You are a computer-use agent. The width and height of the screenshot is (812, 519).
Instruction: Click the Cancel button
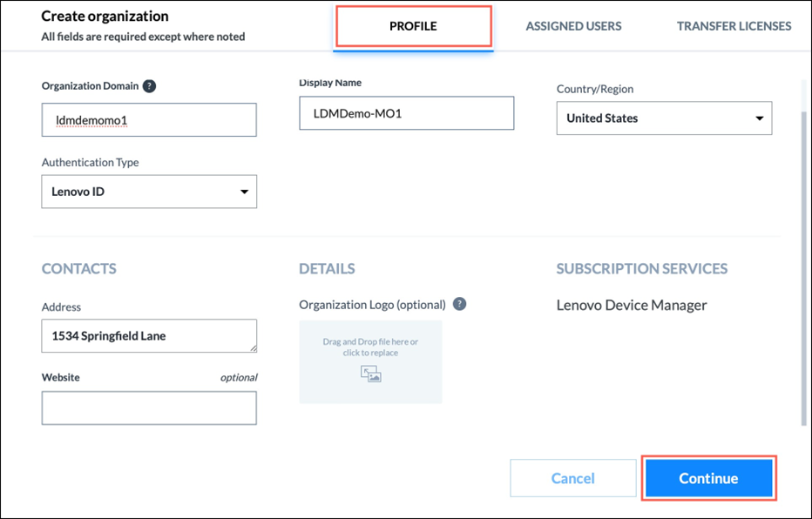572,478
